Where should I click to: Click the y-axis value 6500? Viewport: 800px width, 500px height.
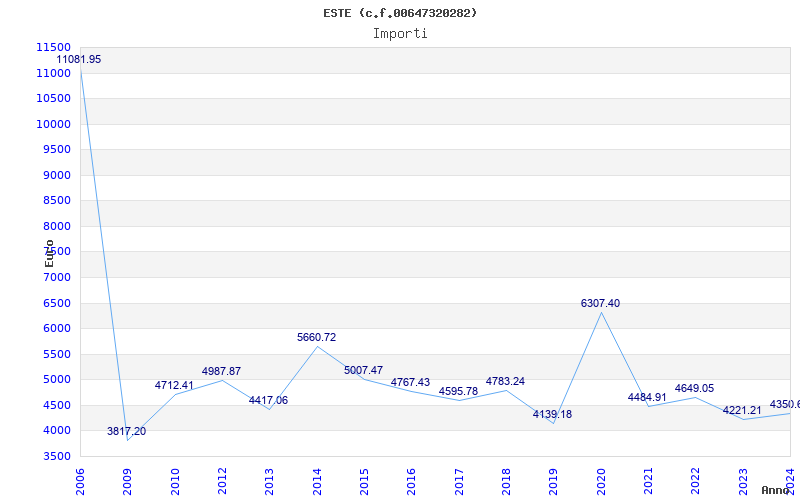(57, 303)
